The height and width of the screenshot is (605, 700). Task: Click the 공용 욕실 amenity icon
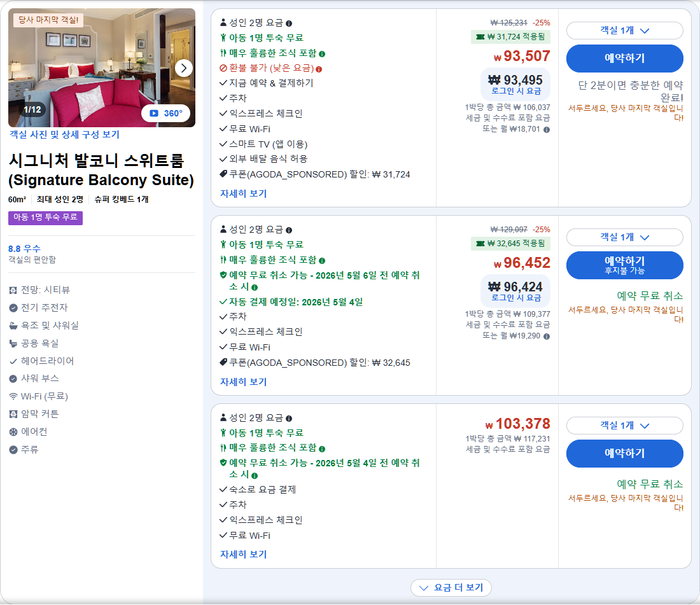[x=13, y=344]
